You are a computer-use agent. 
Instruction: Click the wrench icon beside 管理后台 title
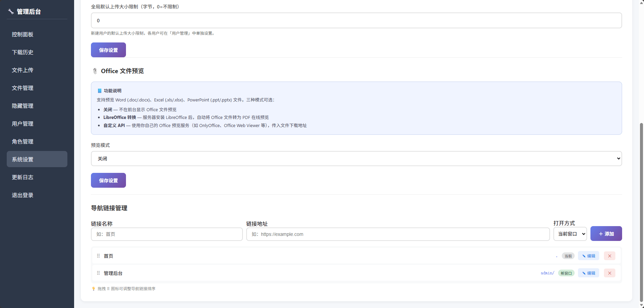[x=11, y=11]
